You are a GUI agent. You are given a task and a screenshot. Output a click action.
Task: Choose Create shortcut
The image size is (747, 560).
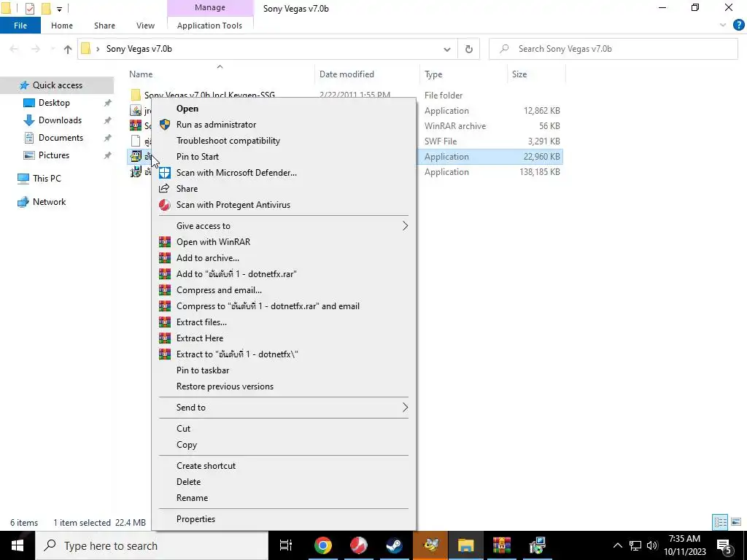click(x=206, y=466)
